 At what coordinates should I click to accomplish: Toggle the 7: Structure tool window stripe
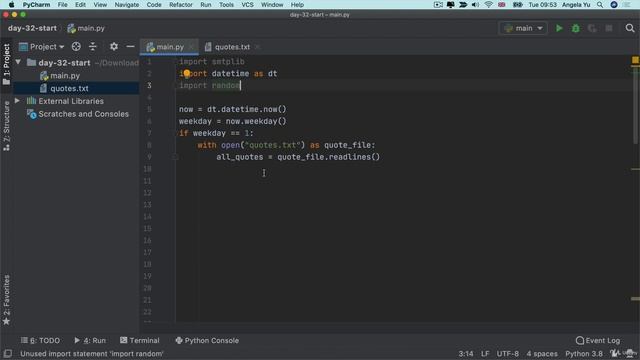(x=6, y=126)
